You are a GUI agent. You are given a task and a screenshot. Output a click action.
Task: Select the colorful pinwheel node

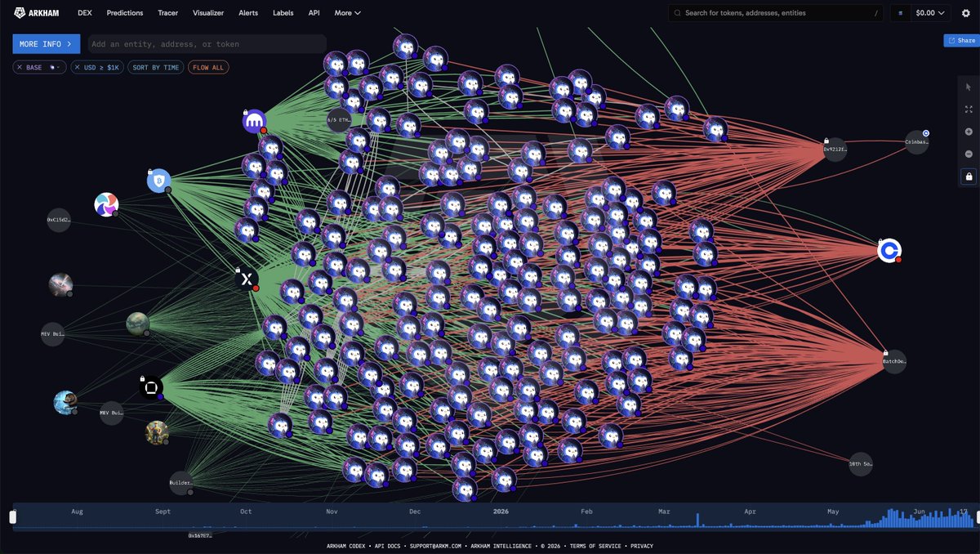click(x=106, y=204)
